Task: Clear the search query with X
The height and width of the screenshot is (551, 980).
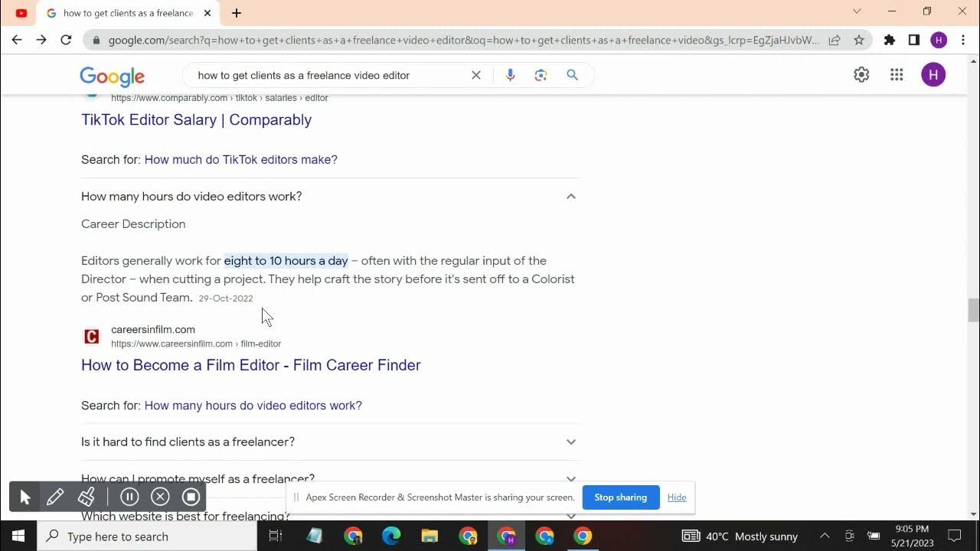Action: pyautogui.click(x=476, y=75)
